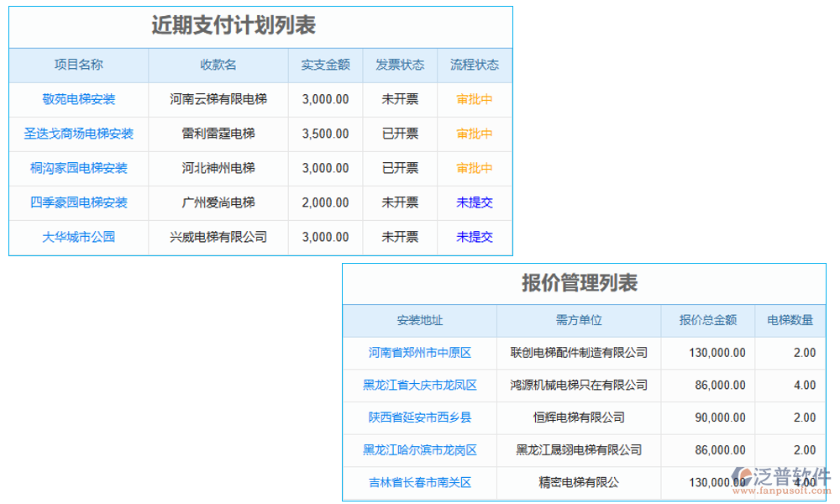Screen dimensions: 840x504
Task: Click 审批中 status for 雷利雷霆电梯 row
Action: 474,134
